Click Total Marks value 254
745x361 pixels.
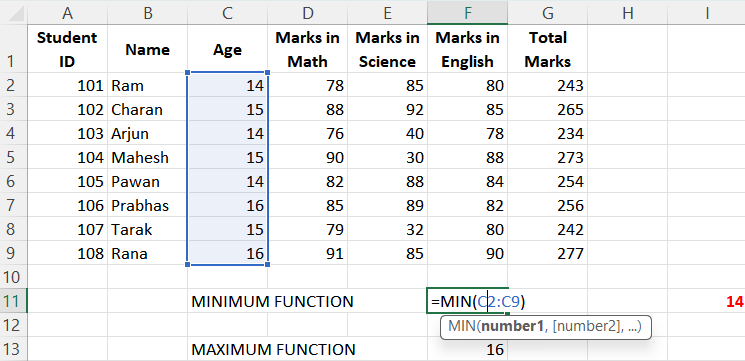pyautogui.click(x=547, y=181)
